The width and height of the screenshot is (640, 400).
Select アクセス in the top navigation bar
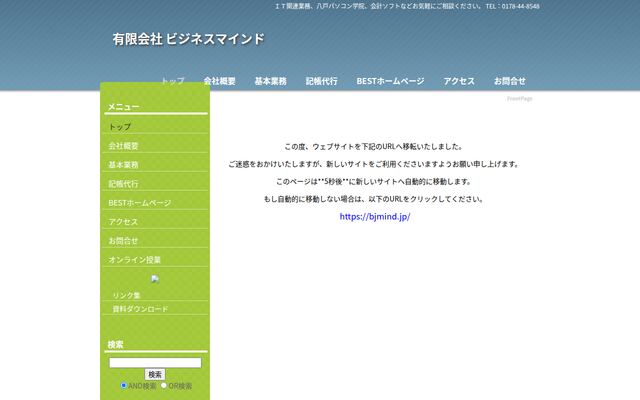tap(459, 81)
